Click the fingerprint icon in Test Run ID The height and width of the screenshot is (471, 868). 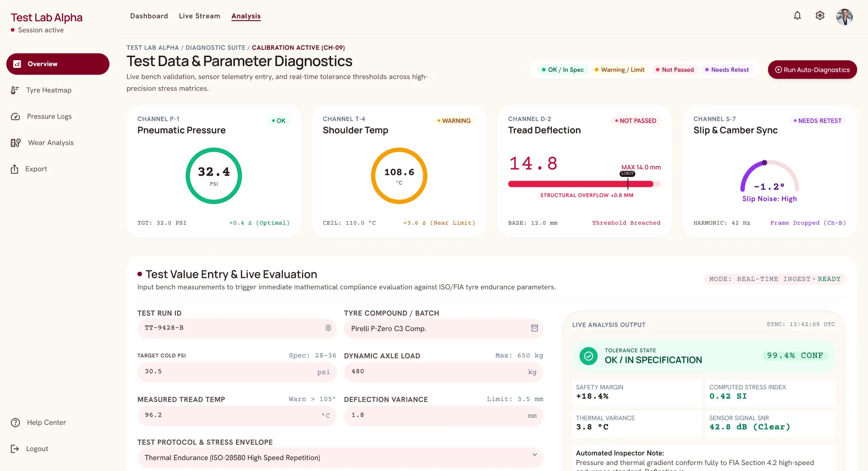click(x=328, y=328)
